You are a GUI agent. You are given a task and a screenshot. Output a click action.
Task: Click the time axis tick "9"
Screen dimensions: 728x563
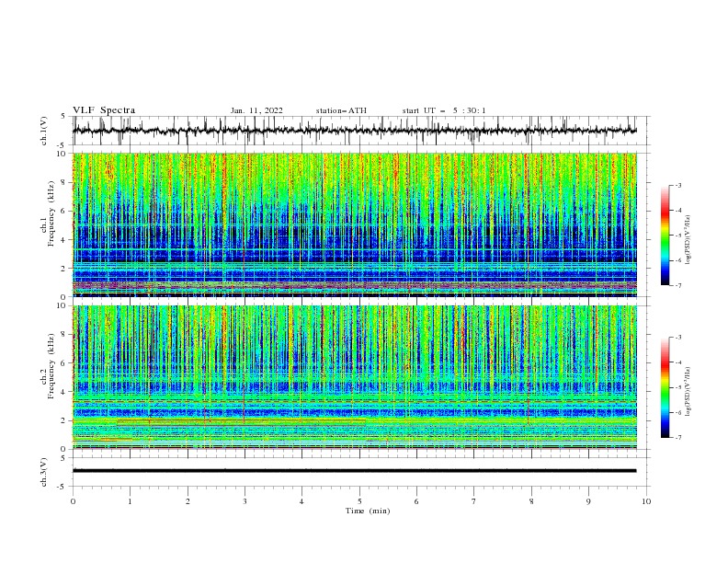coord(588,501)
